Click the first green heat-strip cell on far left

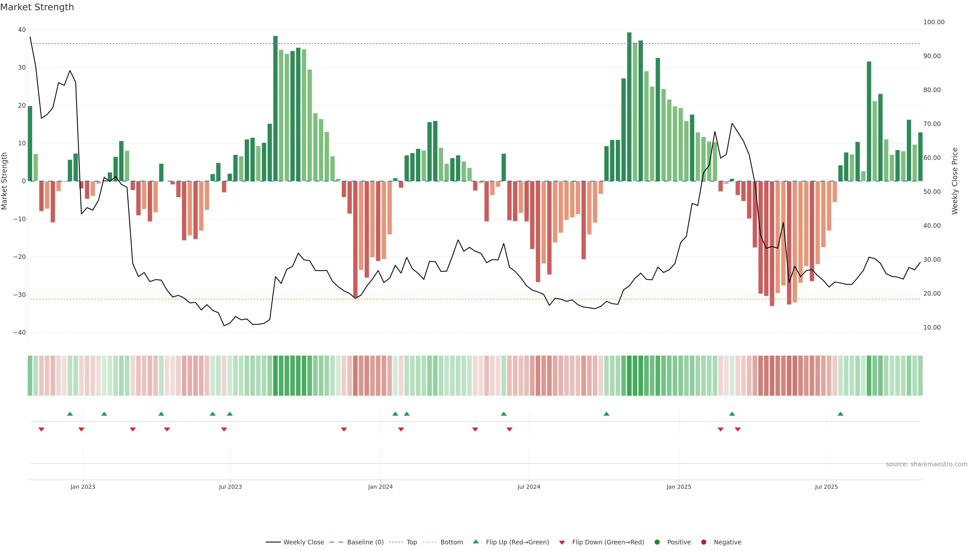coord(30,375)
